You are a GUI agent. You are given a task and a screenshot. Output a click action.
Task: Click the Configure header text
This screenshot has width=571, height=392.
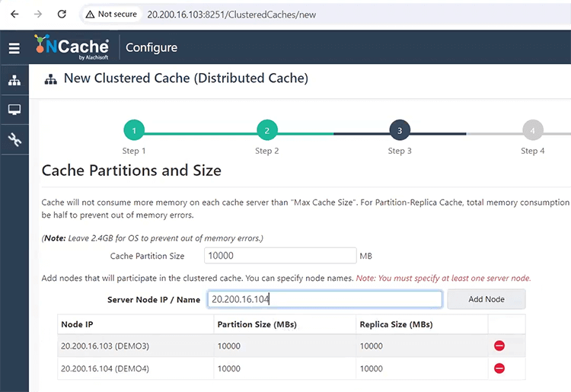pyautogui.click(x=152, y=48)
